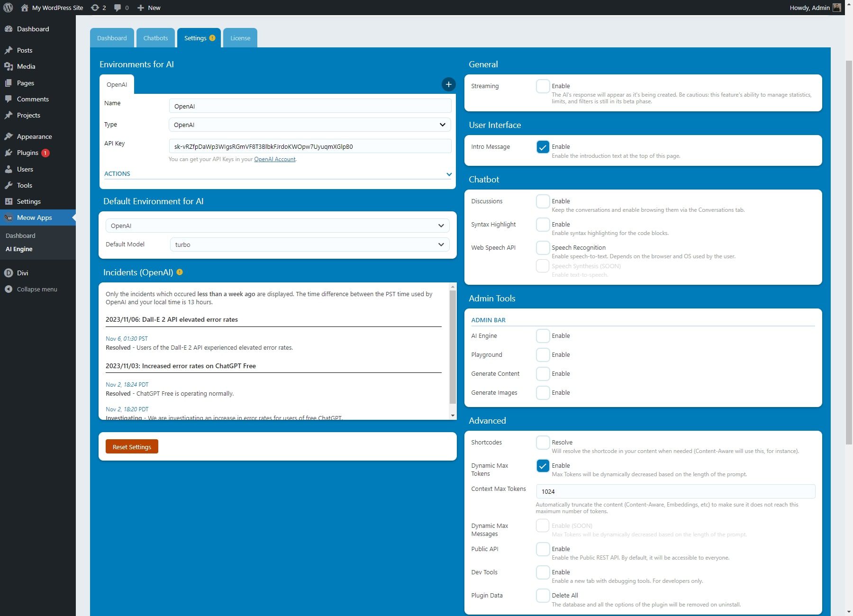Open the Nov 6, 01:30 PST incident link

point(127,338)
